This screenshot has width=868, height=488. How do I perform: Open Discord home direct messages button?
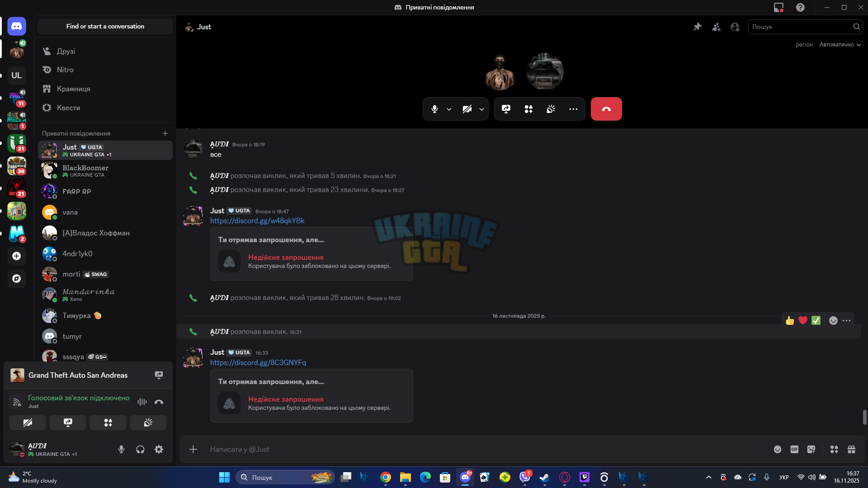17,26
